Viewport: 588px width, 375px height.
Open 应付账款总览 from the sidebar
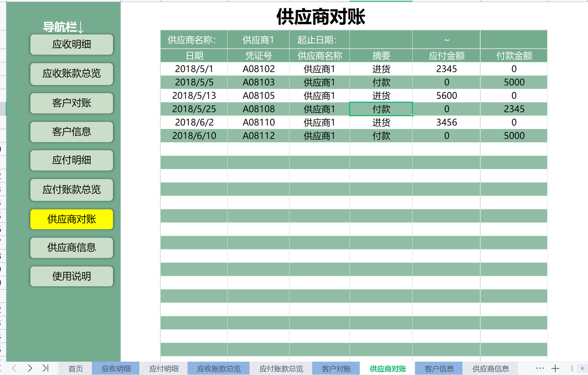(x=71, y=190)
